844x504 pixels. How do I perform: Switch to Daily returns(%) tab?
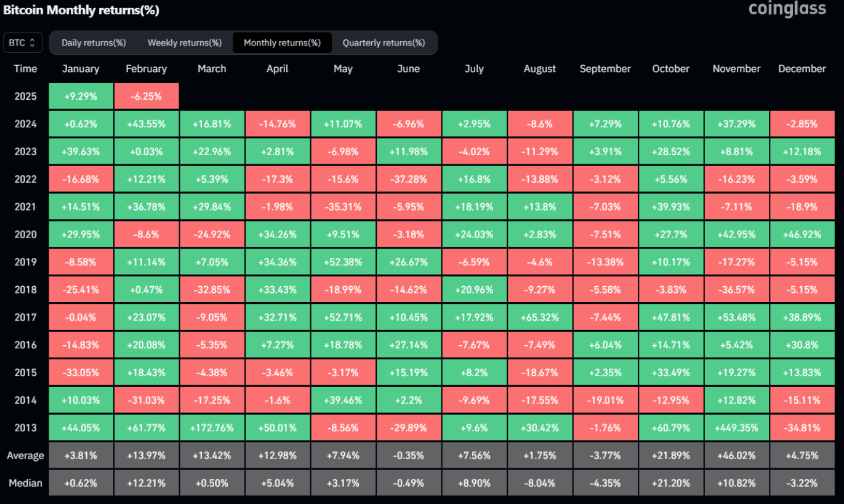(94, 43)
